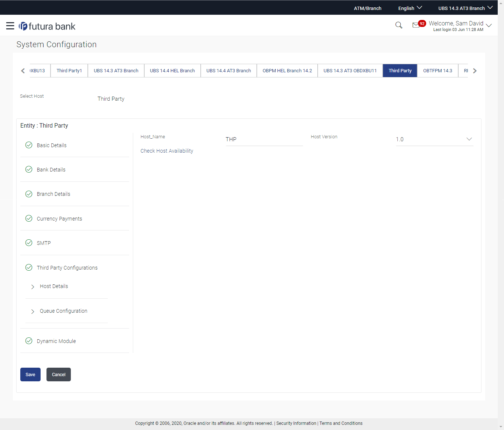Open the Terms and Conditions footer link
The image size is (504, 430).
[x=341, y=423]
